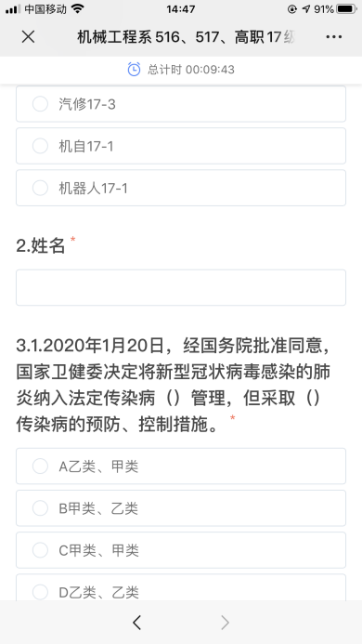The height and width of the screenshot is (644, 362).
Task: Tap the 14:47 clock in status bar
Action: 181,9
